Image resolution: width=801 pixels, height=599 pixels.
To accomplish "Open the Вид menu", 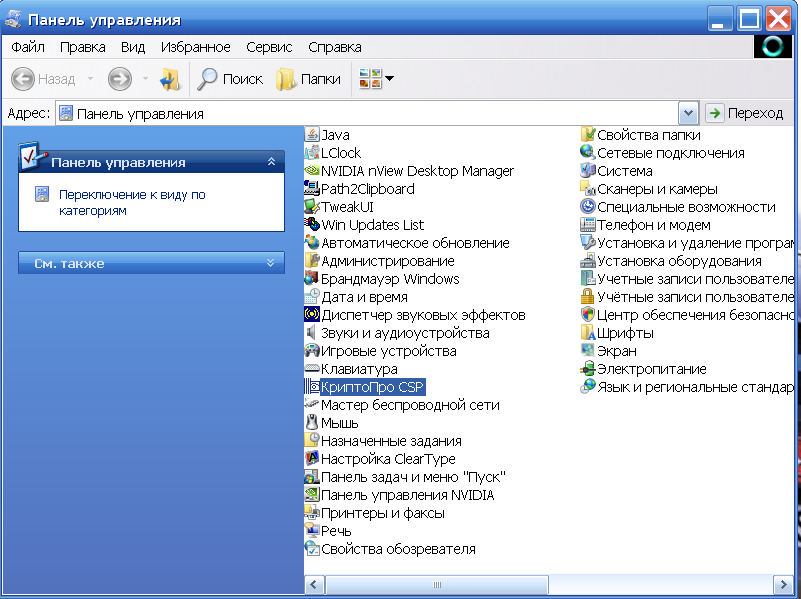I will pyautogui.click(x=133, y=47).
